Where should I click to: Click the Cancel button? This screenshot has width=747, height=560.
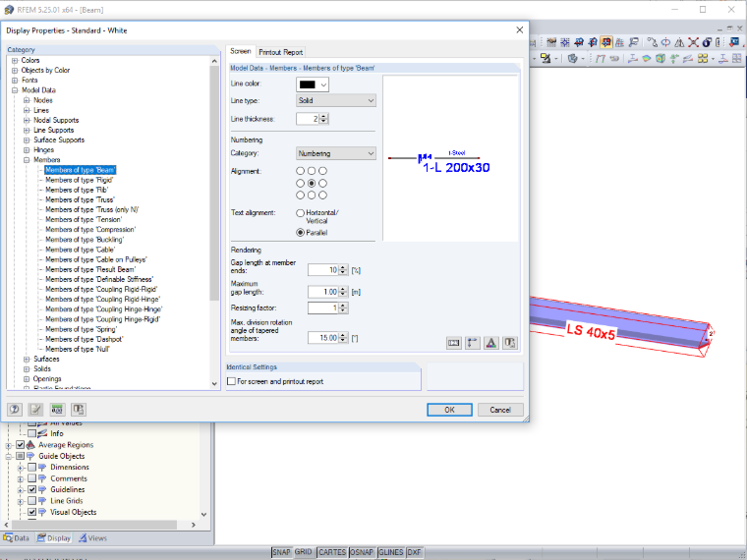coord(500,410)
